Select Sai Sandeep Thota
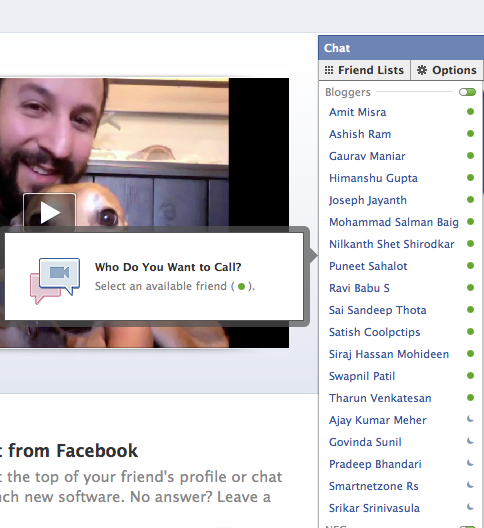The height and width of the screenshot is (528, 484). pyautogui.click(x=378, y=310)
